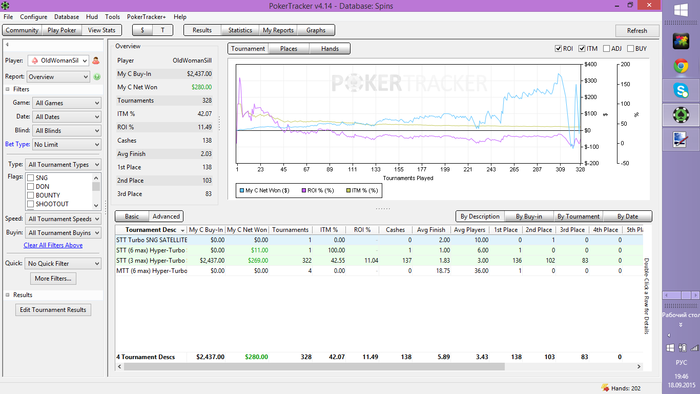This screenshot has width=700, height=394.
Task: Open the Player dropdown
Action: 58,61
